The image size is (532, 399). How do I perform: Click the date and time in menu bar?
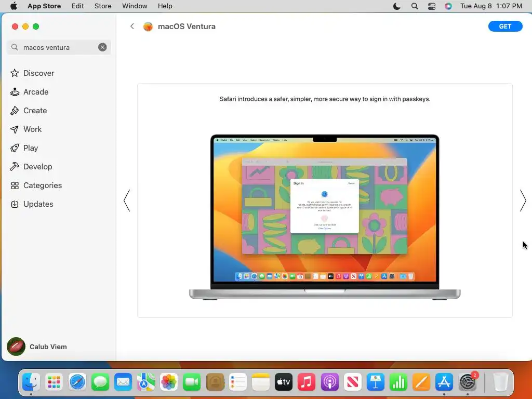click(x=491, y=6)
